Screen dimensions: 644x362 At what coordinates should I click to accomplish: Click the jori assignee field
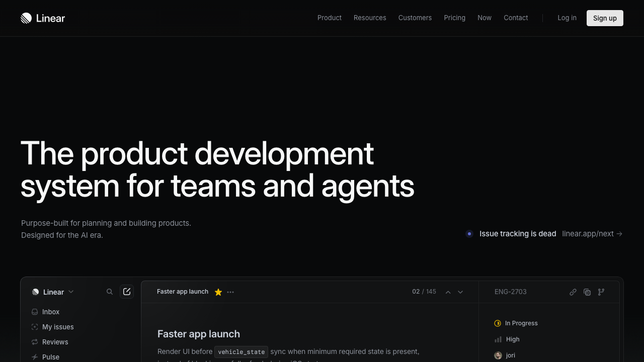[x=510, y=355]
